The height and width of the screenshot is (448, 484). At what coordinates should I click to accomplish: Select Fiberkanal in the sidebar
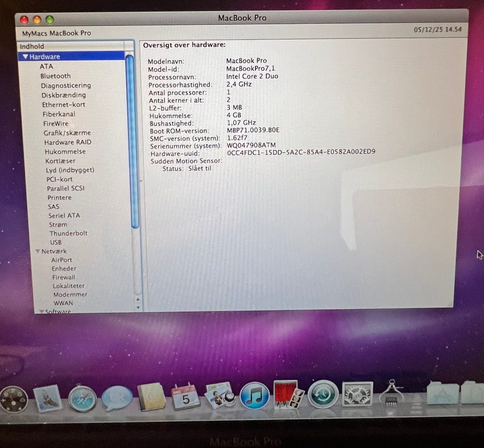[x=59, y=114]
